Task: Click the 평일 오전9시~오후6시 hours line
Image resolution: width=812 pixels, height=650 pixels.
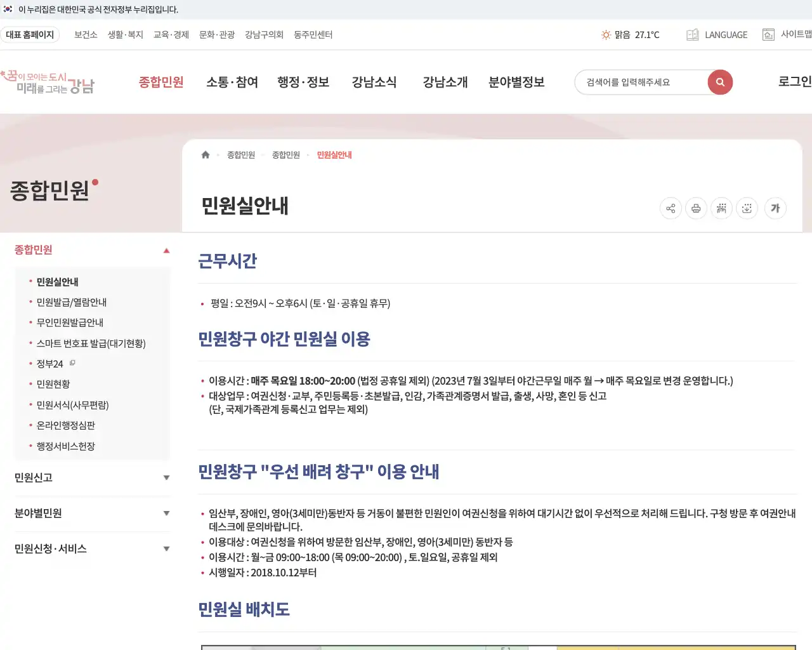Action: (301, 303)
